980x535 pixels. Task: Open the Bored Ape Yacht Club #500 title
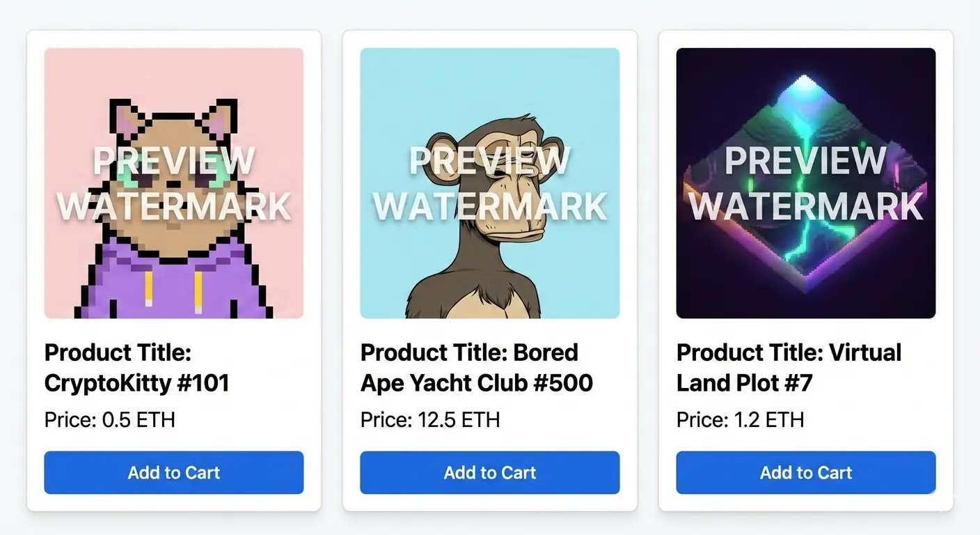tap(476, 368)
